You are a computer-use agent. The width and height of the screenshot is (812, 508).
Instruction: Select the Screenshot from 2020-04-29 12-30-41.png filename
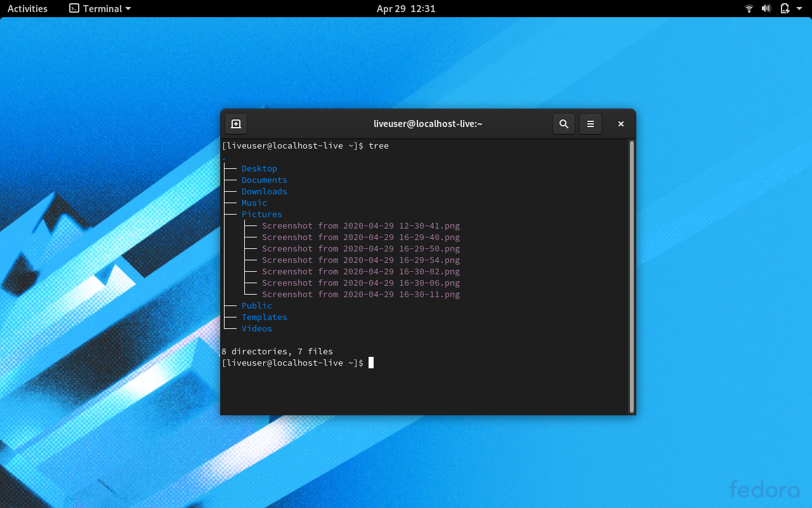click(361, 225)
